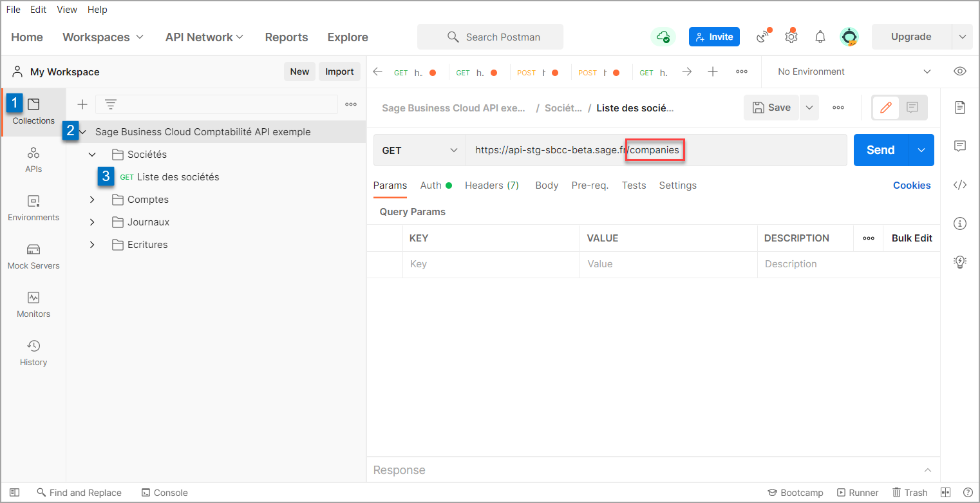Open the GET method dropdown
Image resolution: width=980 pixels, height=503 pixels.
click(x=420, y=150)
